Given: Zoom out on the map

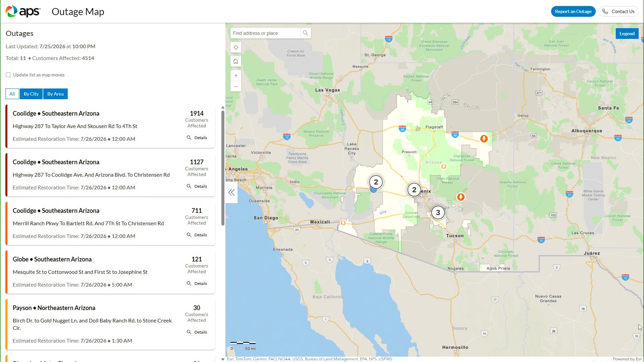Looking at the screenshot, I should pos(236,86).
